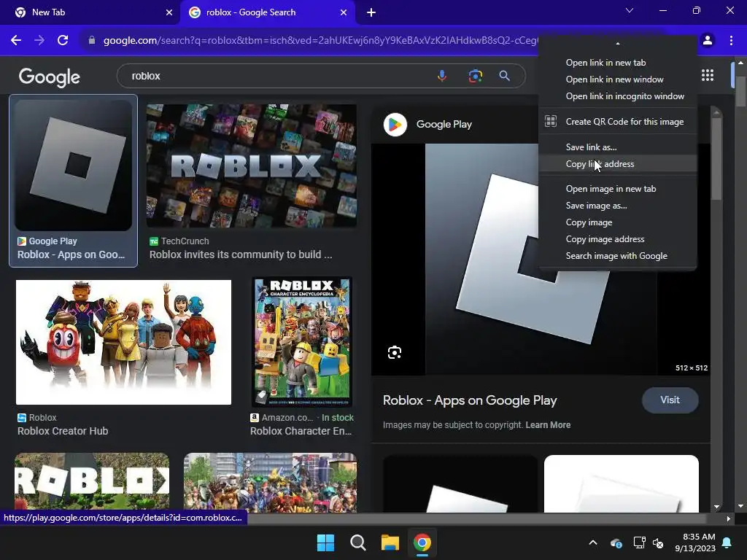Click Chrome icon in taskbar
This screenshot has width=747, height=560.
pos(422,542)
